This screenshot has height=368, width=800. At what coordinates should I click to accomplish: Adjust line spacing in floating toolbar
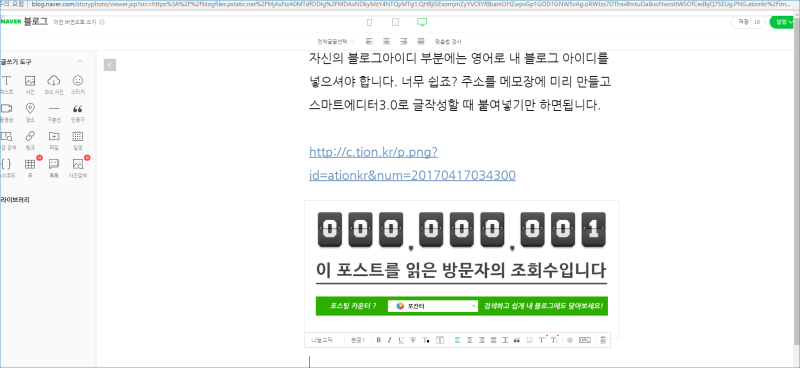coord(505,340)
